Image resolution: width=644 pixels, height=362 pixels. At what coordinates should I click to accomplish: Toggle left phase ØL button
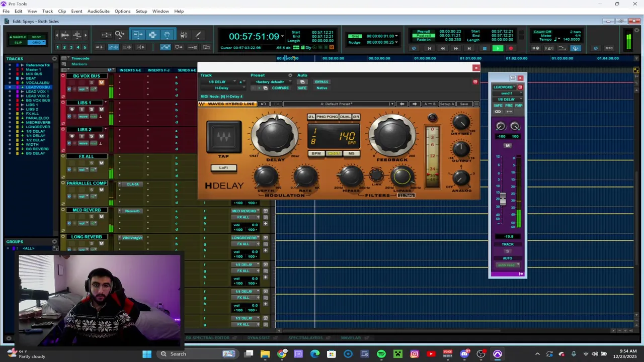pos(311,117)
